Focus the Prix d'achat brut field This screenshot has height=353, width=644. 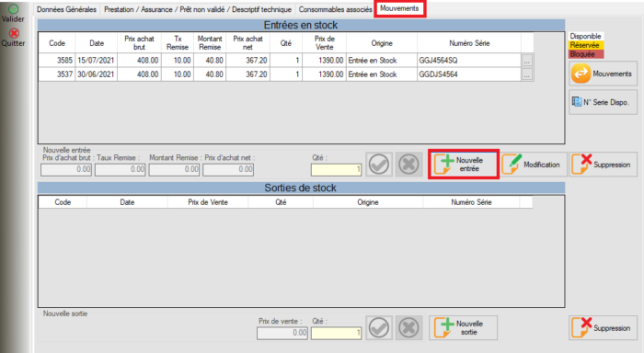click(66, 169)
